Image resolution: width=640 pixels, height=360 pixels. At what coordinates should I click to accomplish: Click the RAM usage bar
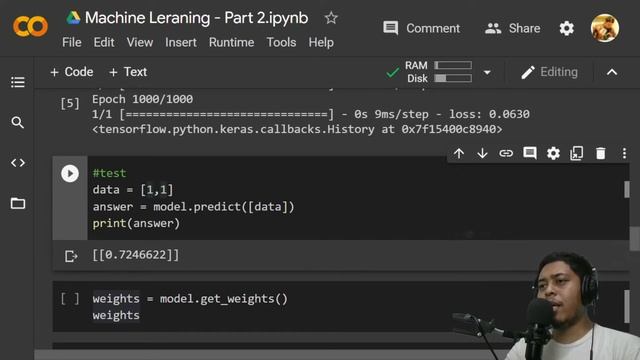(x=453, y=65)
